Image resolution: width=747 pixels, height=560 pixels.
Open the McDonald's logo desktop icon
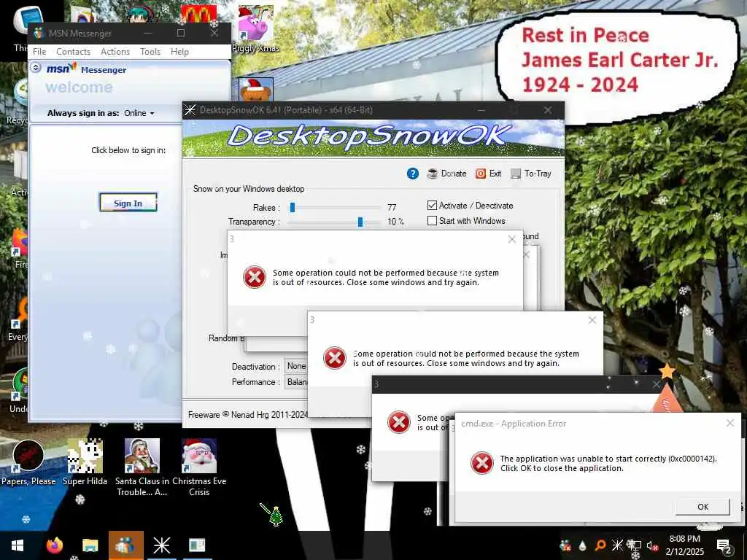(x=198, y=14)
